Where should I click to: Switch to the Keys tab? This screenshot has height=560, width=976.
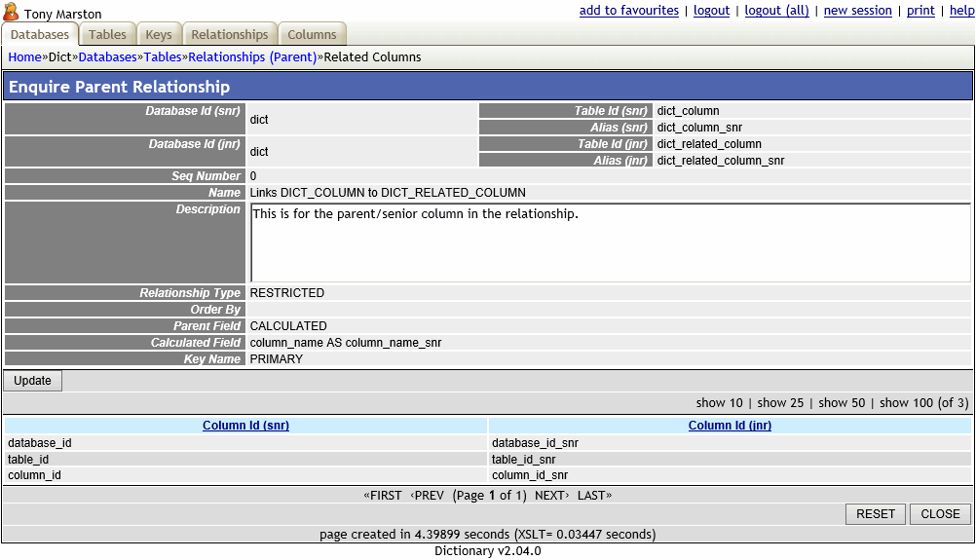click(159, 35)
